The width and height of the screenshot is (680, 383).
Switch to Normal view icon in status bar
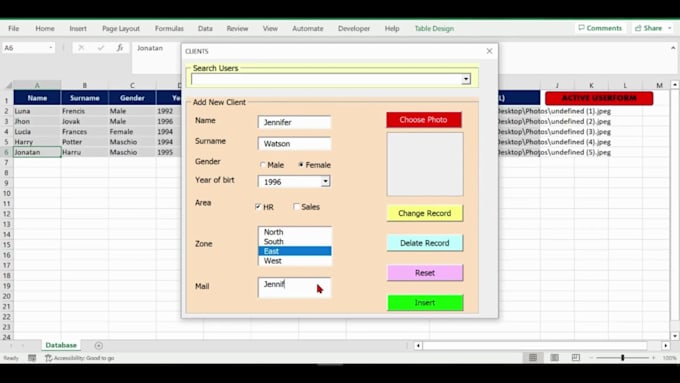point(533,357)
